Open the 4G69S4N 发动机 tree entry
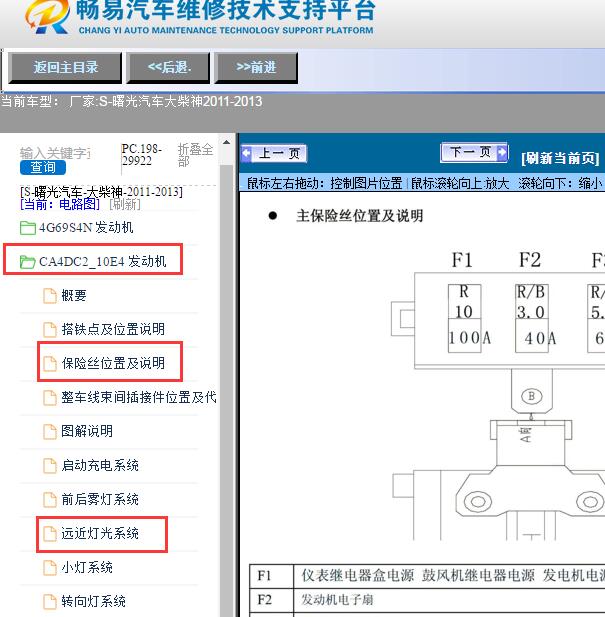Viewport: 605px width, 617px height. pyautogui.click(x=86, y=227)
